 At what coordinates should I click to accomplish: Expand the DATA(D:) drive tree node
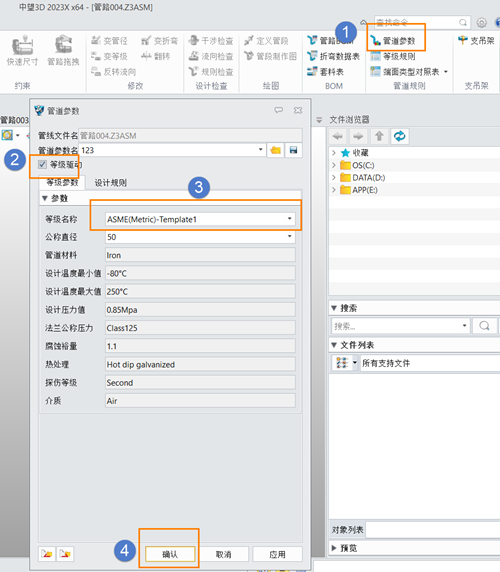pyautogui.click(x=334, y=177)
